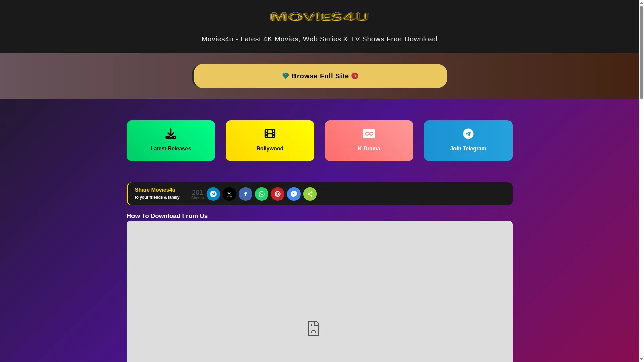The image size is (644, 362).
Task: Click the diamond icon in Browse button
Action: pos(285,76)
